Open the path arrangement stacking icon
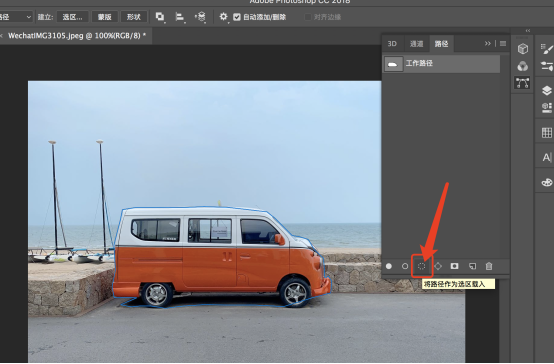This screenshot has height=364, width=554. (200, 17)
